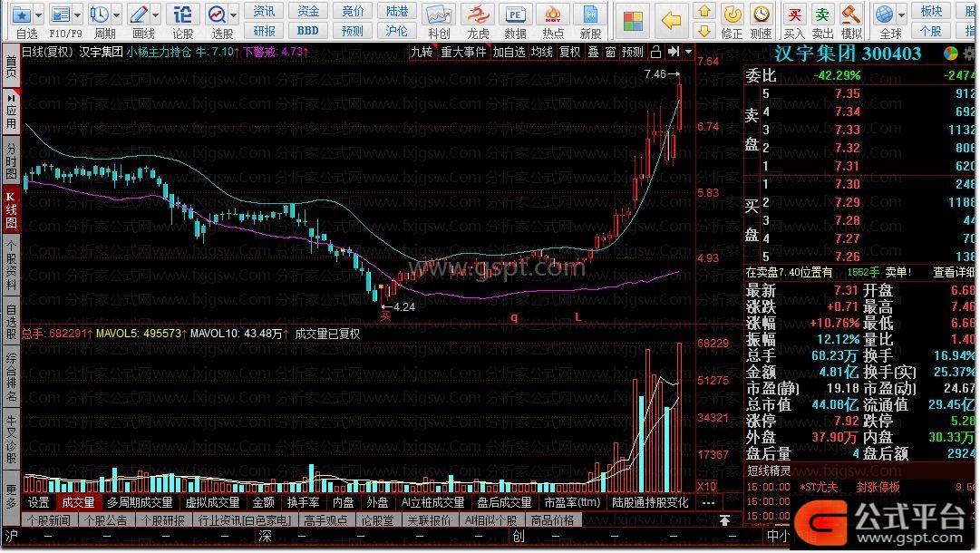Toggle the 九转 chart indicator
Screen dimensions: 980x553
tap(422, 52)
